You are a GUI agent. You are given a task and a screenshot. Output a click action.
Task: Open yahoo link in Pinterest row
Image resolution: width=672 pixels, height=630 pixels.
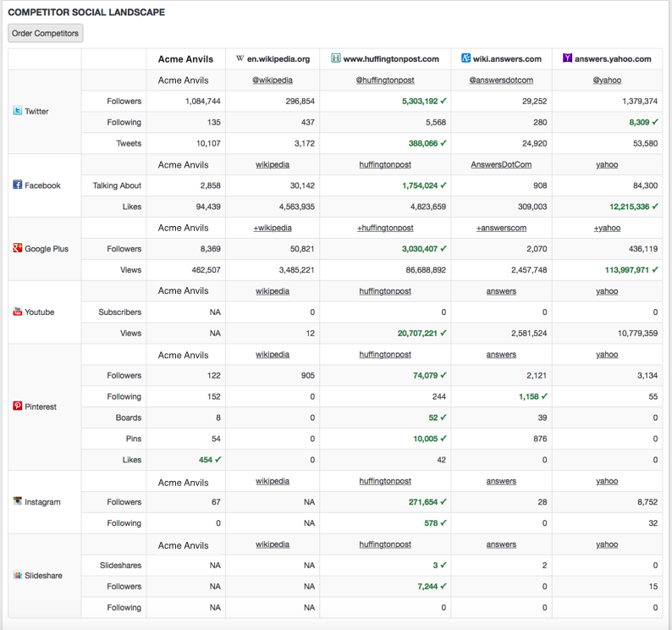point(608,355)
